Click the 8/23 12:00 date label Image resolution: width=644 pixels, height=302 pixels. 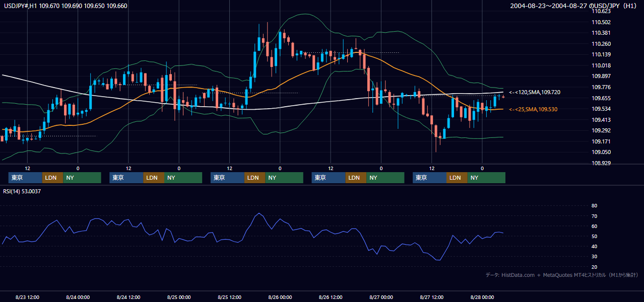click(28, 297)
